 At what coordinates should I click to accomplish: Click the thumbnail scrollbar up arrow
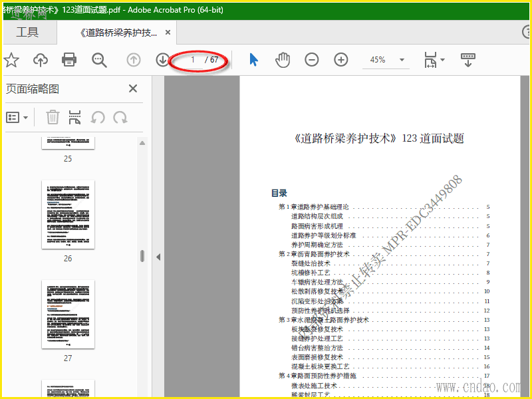(142, 143)
